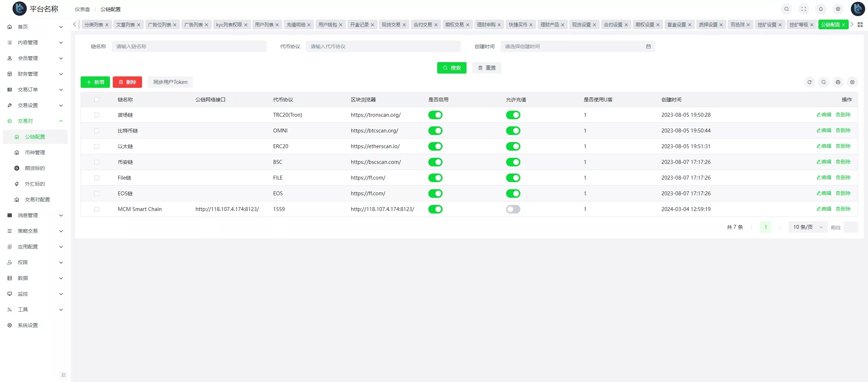Open the notification bell in the header
This screenshot has width=868, height=382.
pos(821,9)
